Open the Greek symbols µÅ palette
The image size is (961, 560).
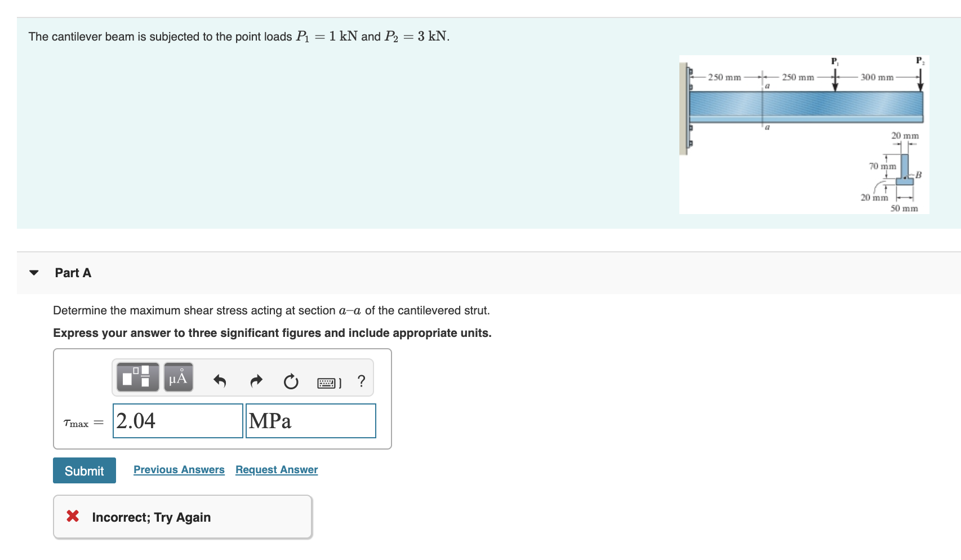179,377
